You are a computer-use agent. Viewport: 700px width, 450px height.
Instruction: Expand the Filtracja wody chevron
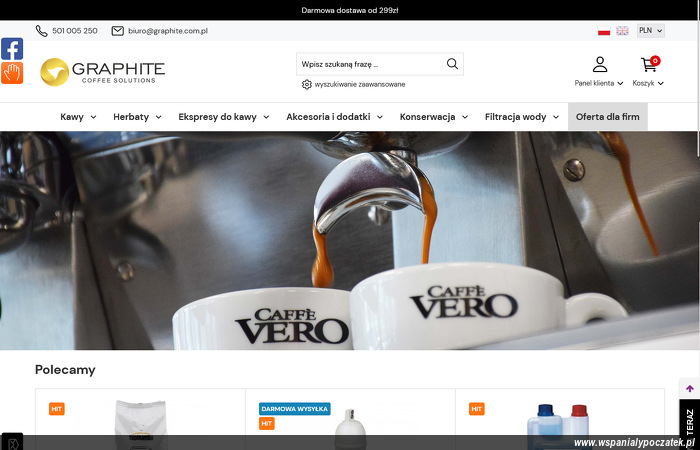pos(556,117)
